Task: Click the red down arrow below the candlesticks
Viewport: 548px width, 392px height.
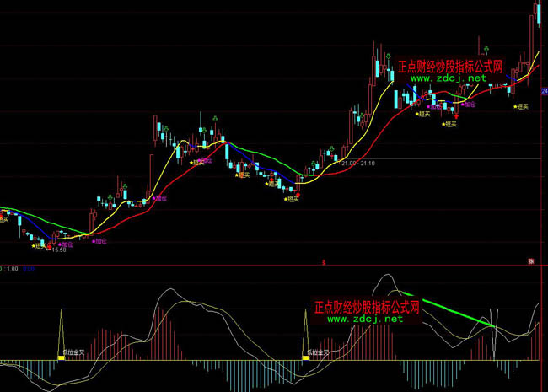Action: pos(456,114)
